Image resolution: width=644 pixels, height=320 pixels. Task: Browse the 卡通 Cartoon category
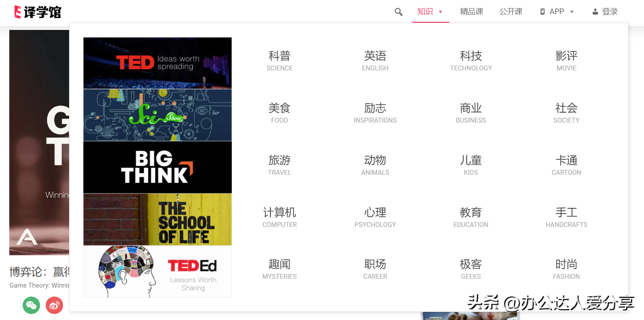tap(566, 165)
